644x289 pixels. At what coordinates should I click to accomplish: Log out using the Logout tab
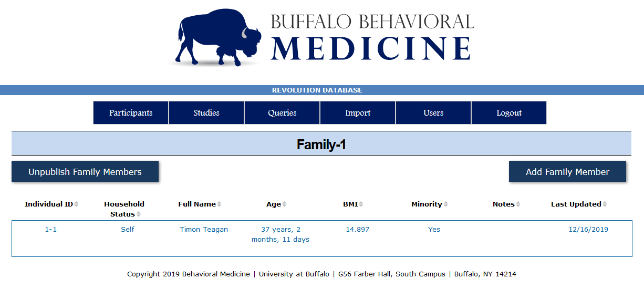(x=509, y=113)
